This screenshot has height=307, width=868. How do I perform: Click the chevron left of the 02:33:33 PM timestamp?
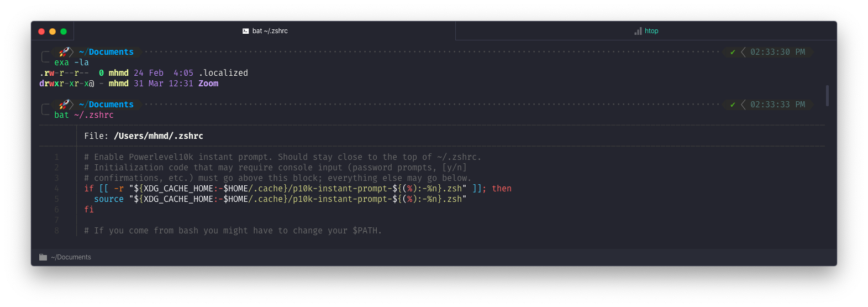click(743, 105)
